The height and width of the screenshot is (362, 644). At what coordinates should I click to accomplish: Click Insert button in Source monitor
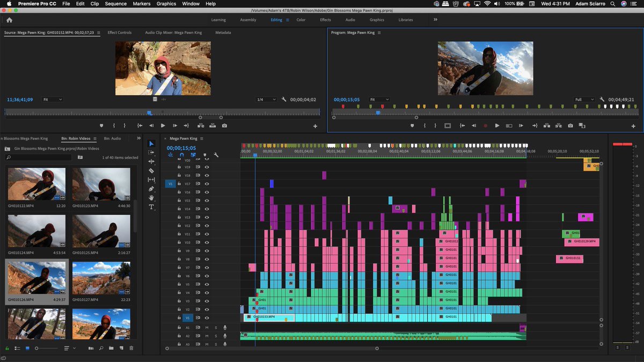tap(200, 125)
